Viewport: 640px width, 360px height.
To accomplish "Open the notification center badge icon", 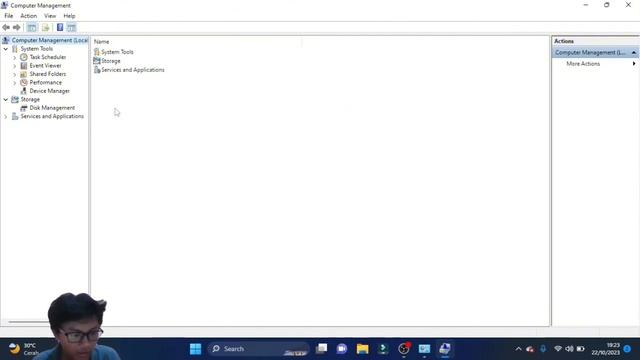I will 627,349.
